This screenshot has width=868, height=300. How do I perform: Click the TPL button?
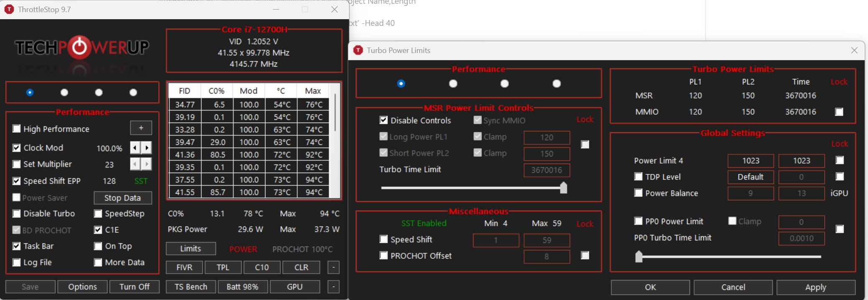[223, 267]
